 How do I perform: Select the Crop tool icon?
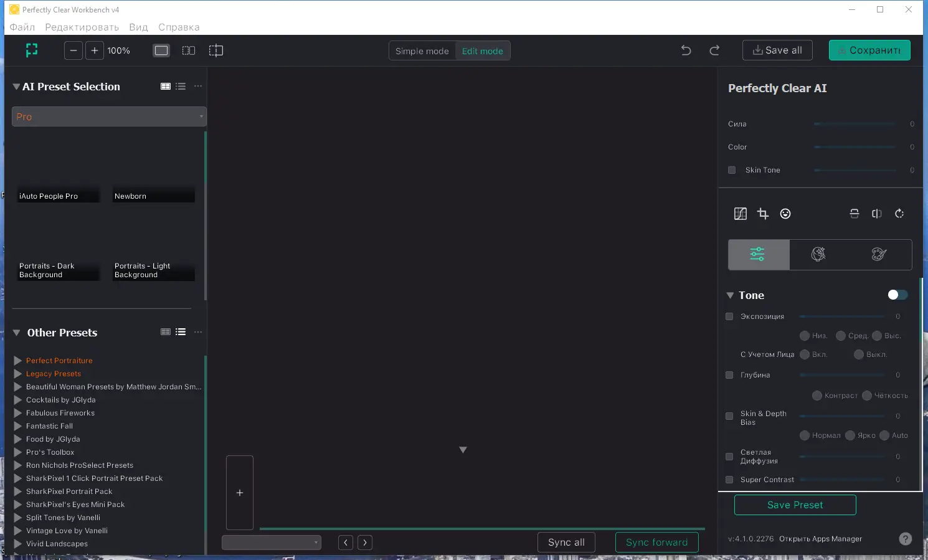click(x=763, y=214)
